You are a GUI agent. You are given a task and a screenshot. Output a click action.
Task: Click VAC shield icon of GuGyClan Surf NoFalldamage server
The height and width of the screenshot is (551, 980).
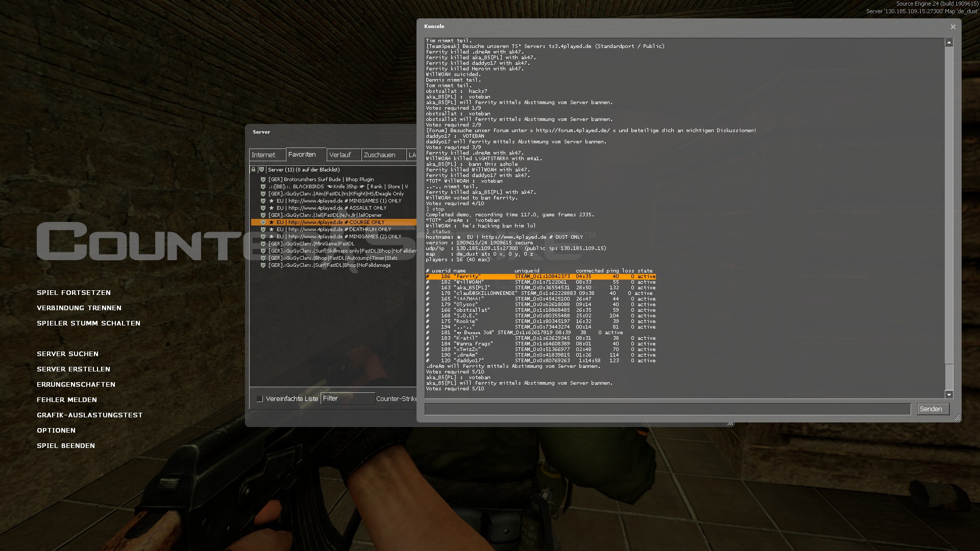tap(263, 265)
